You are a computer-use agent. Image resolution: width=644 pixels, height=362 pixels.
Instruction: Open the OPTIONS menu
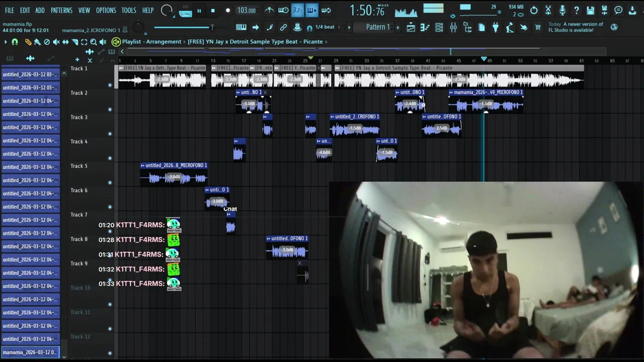(x=106, y=10)
